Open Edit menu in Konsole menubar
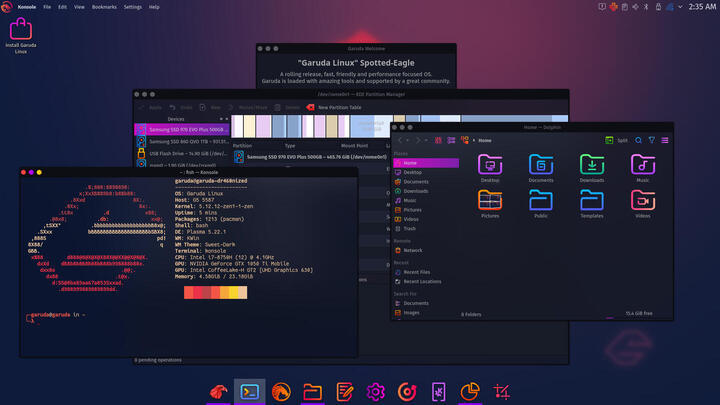Image resolution: width=720 pixels, height=405 pixels. (x=62, y=7)
